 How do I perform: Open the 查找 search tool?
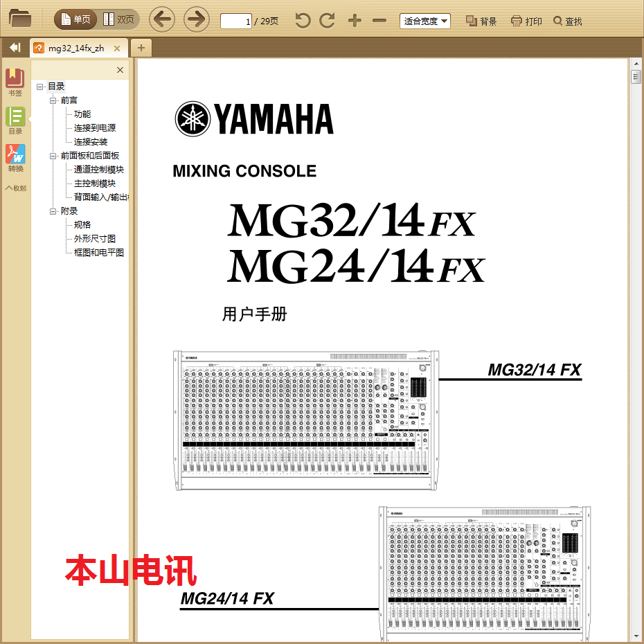pos(567,21)
